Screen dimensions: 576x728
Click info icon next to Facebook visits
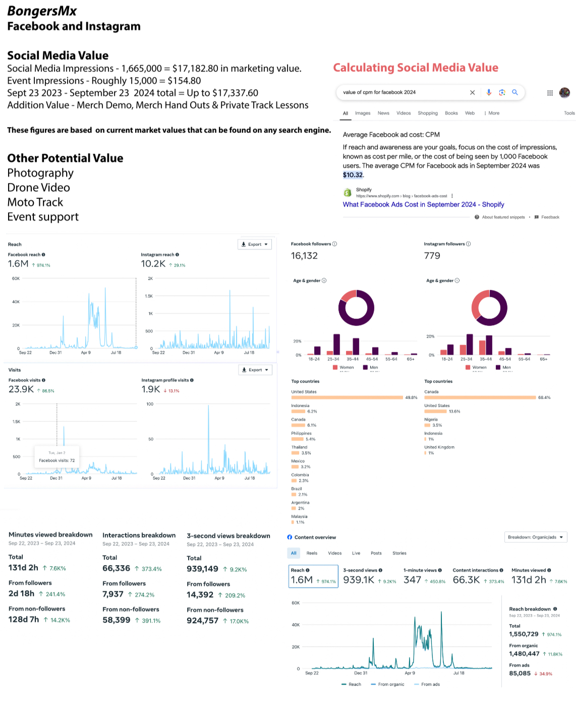[43, 380]
